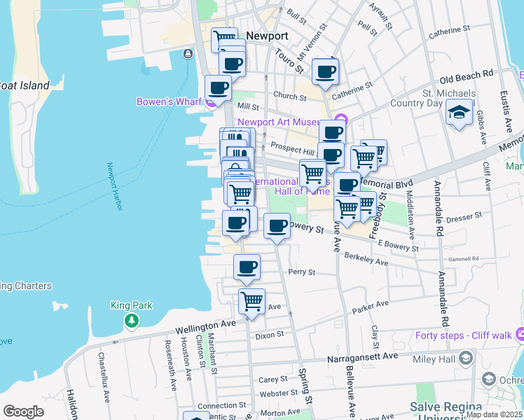Click the Connection St street label
524x420 pixels.
(x=222, y=405)
